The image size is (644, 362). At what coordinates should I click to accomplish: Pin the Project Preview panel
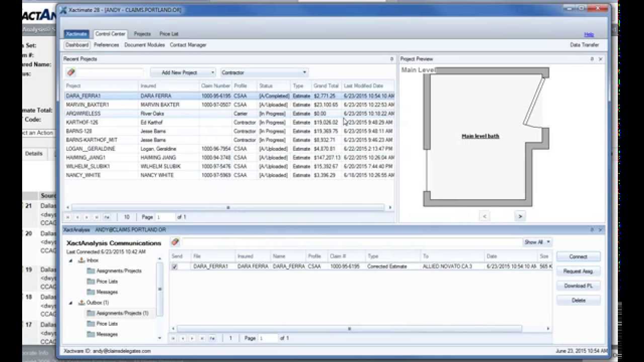click(x=592, y=59)
